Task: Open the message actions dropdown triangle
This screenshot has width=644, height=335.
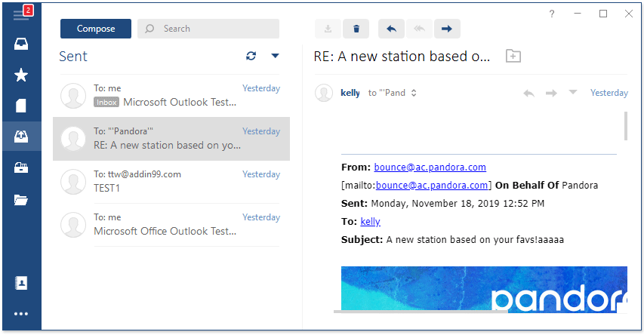Action: (572, 92)
